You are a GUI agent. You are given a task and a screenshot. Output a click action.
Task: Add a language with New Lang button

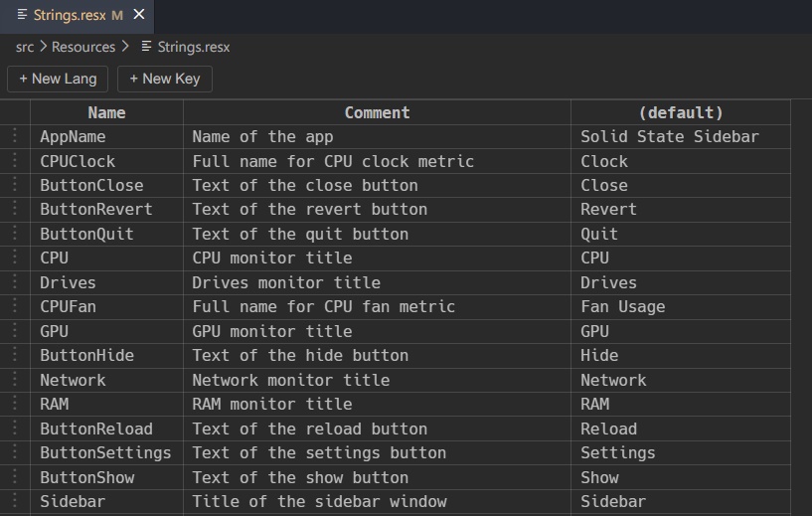pos(58,79)
